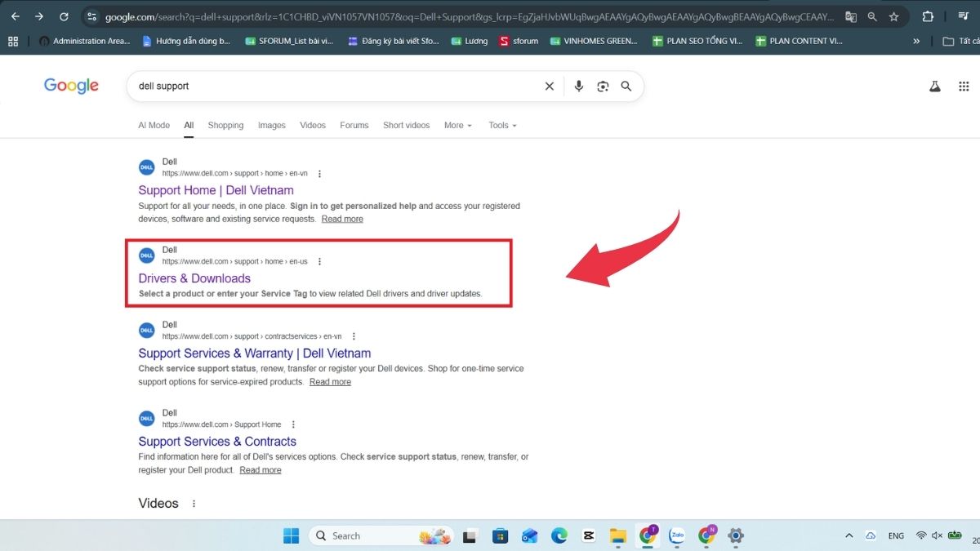Screen dimensions: 980x551
Task: Clear the search box with the X icon
Action: pos(550,86)
